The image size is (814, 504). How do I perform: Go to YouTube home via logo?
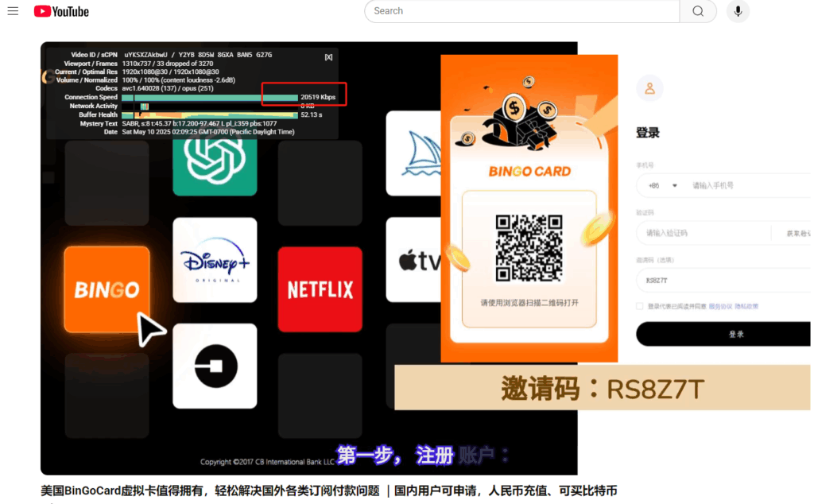pyautogui.click(x=61, y=11)
